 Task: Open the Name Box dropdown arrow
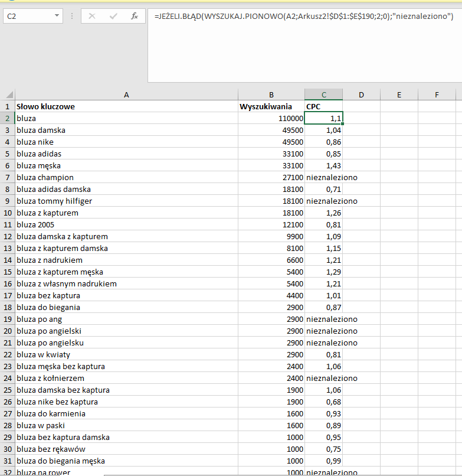pyautogui.click(x=57, y=16)
